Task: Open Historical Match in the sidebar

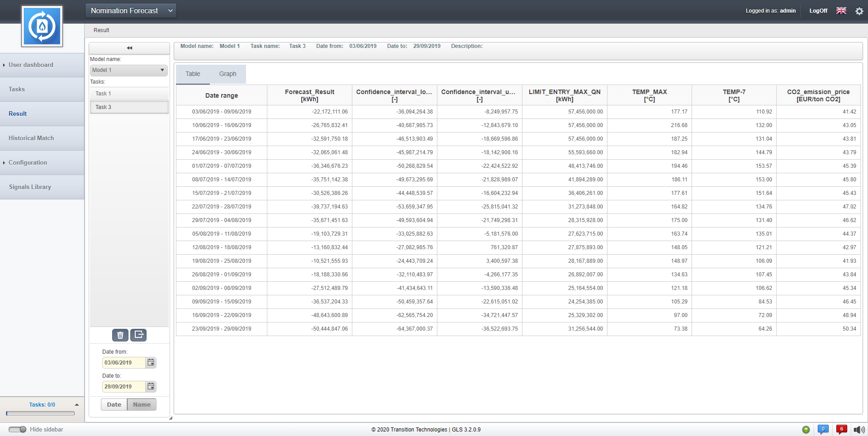Action: pos(31,138)
